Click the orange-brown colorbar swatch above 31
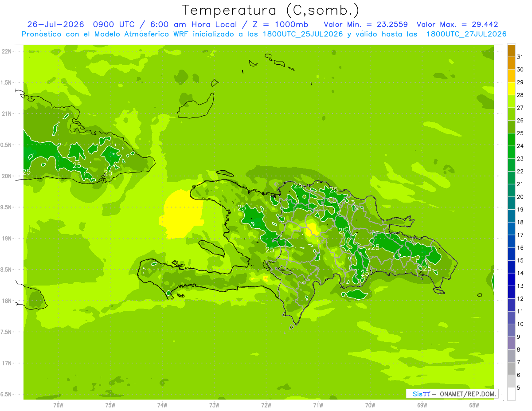 [x=511, y=51]
